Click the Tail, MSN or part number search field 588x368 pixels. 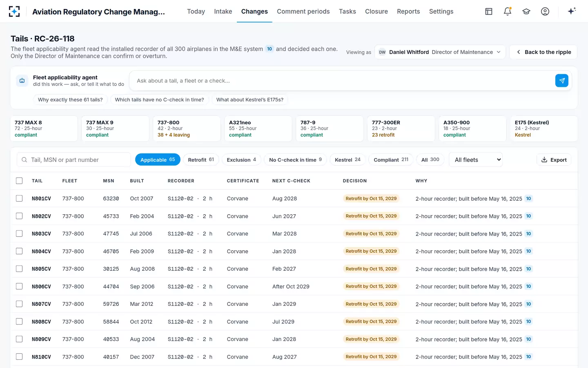[x=74, y=160]
